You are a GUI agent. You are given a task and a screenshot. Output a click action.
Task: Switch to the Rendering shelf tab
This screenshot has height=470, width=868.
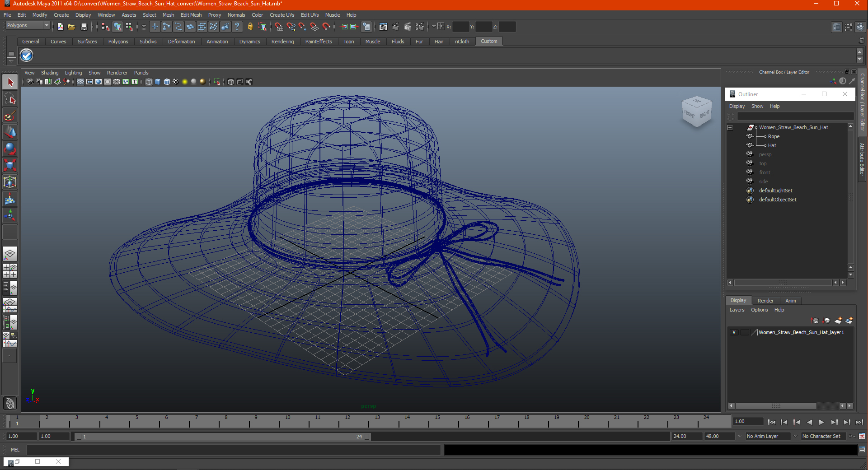click(282, 42)
